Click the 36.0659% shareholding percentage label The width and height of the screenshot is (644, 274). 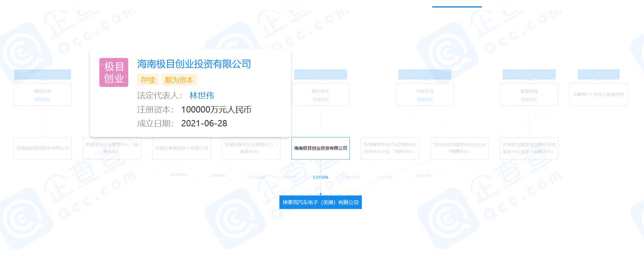click(178, 175)
